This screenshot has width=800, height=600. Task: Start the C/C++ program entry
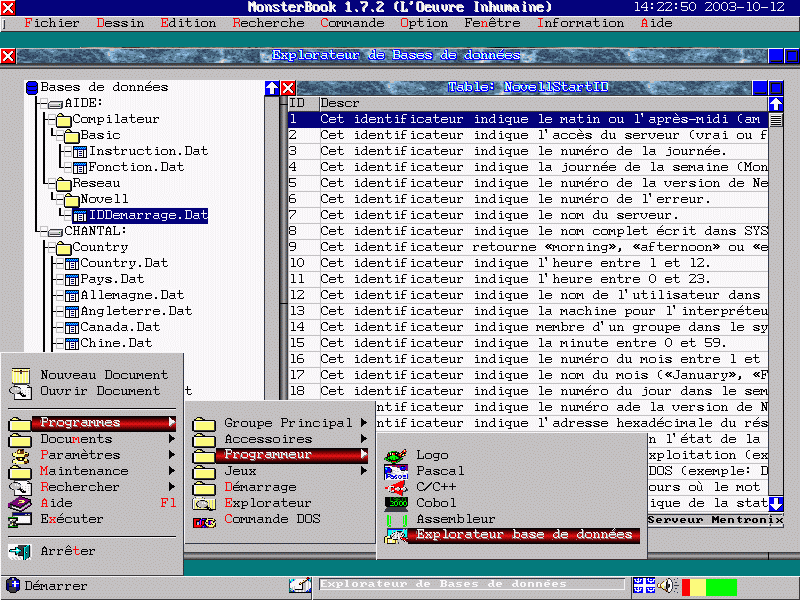(436, 487)
